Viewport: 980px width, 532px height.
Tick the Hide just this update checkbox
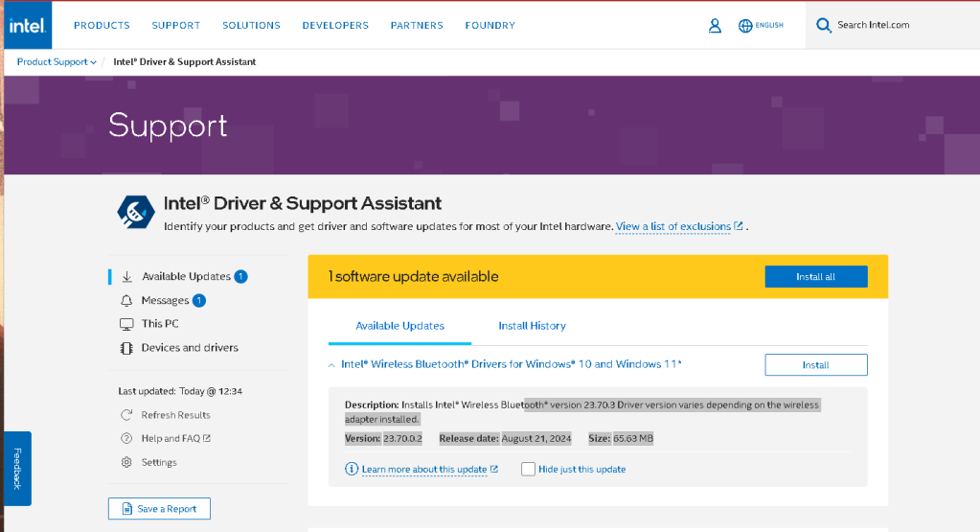point(528,469)
